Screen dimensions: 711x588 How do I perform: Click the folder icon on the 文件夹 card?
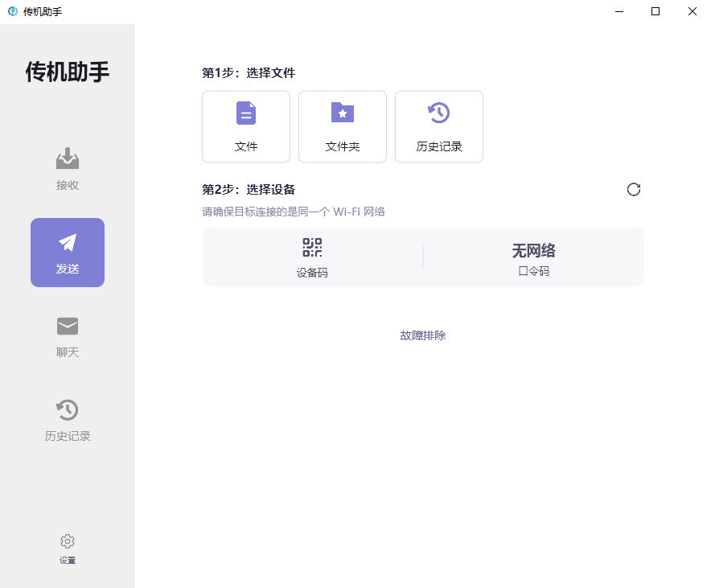[x=343, y=113]
